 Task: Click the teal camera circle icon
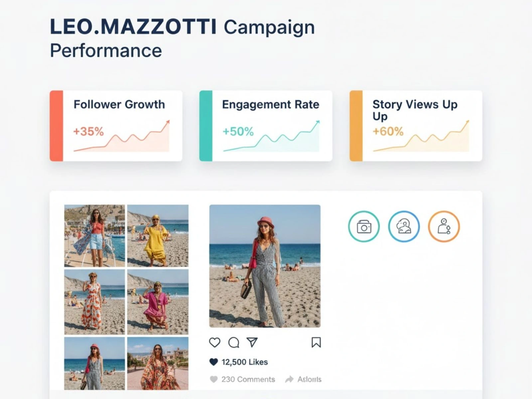click(364, 226)
